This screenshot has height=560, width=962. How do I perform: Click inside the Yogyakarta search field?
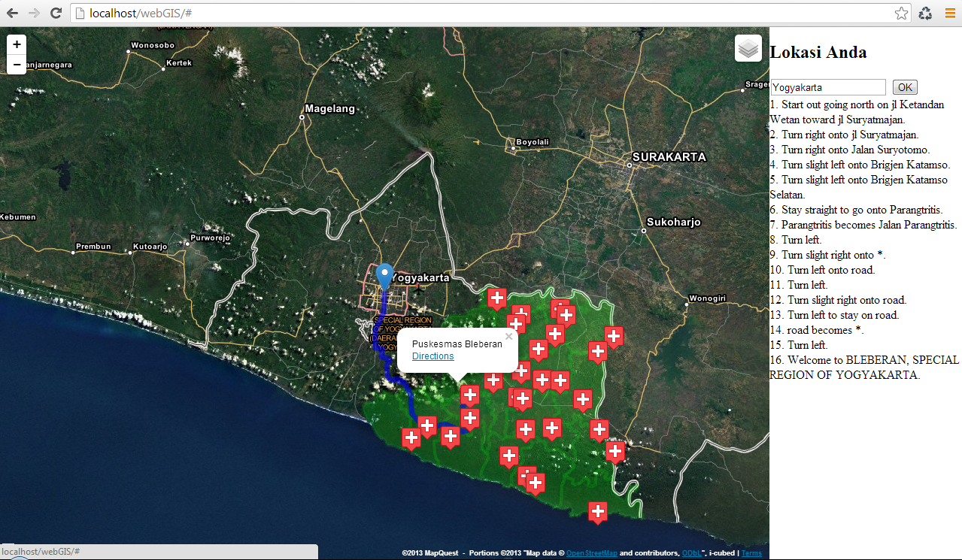827,86
